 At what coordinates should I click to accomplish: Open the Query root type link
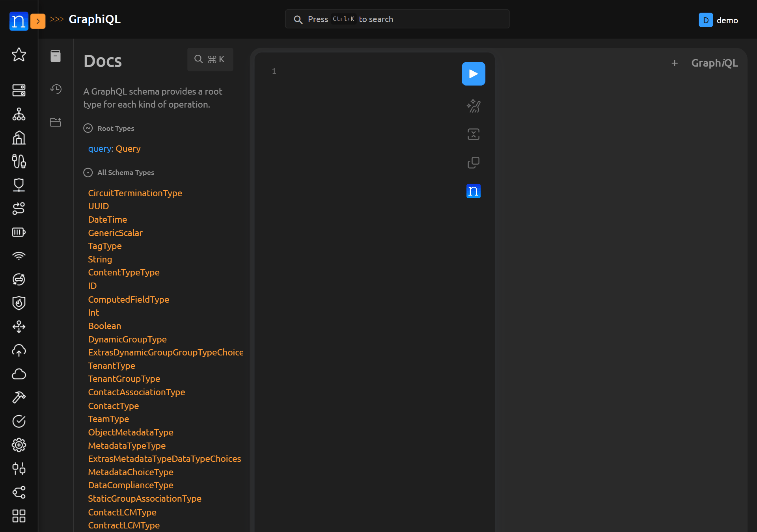click(128, 149)
